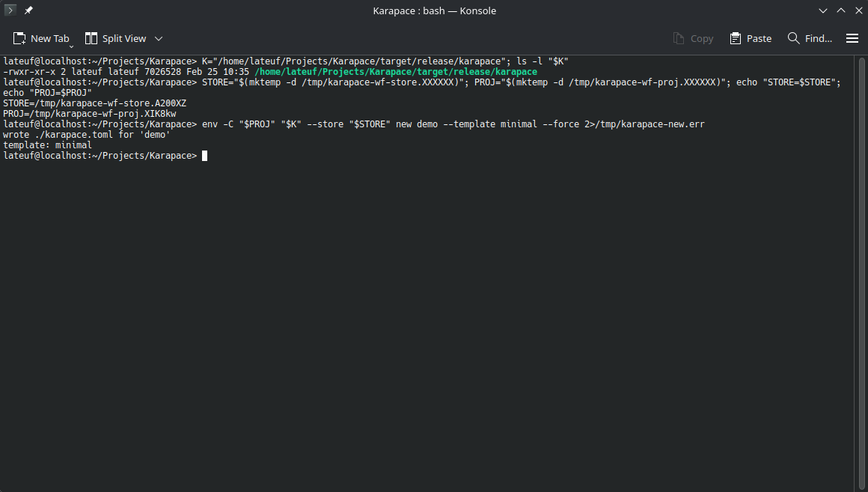Expand the New Tab profile dropdown arrow
Image resolution: width=868 pixels, height=492 pixels.
pos(71,46)
